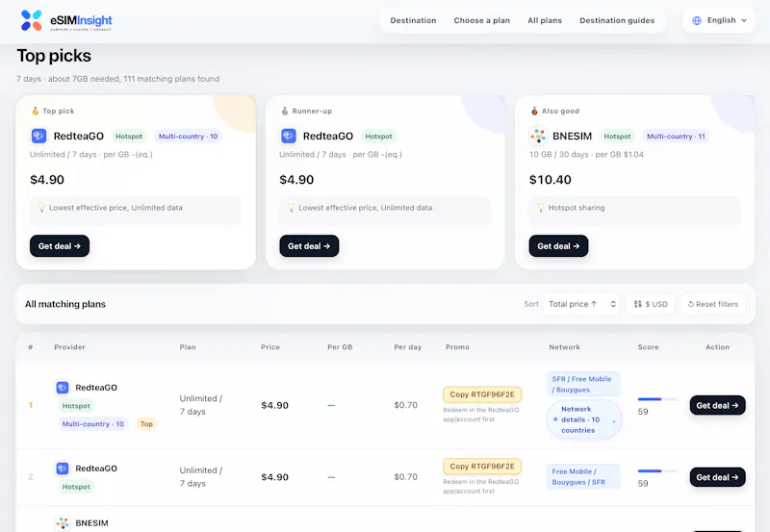Click the BNESIM logo in third table row
This screenshot has height=532, width=770.
(x=63, y=523)
